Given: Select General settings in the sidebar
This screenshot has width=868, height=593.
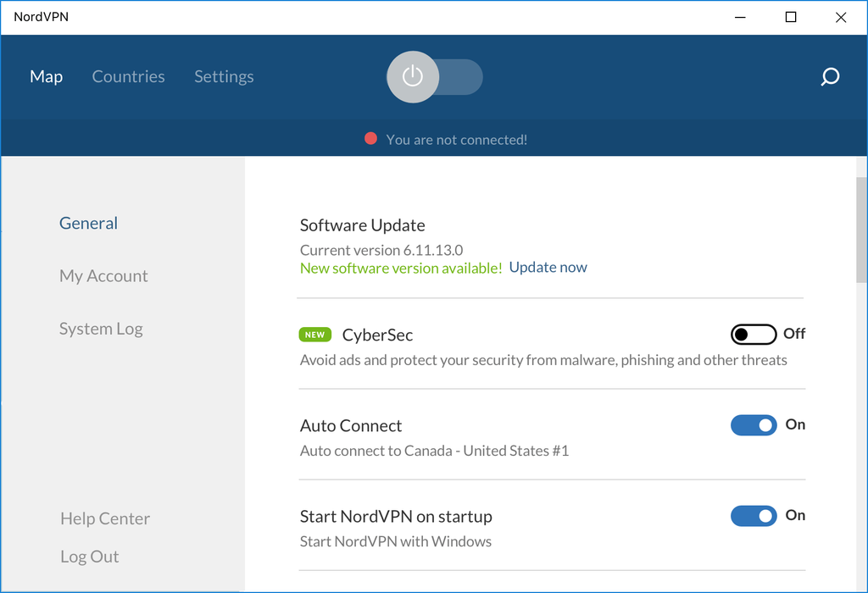Looking at the screenshot, I should (88, 223).
